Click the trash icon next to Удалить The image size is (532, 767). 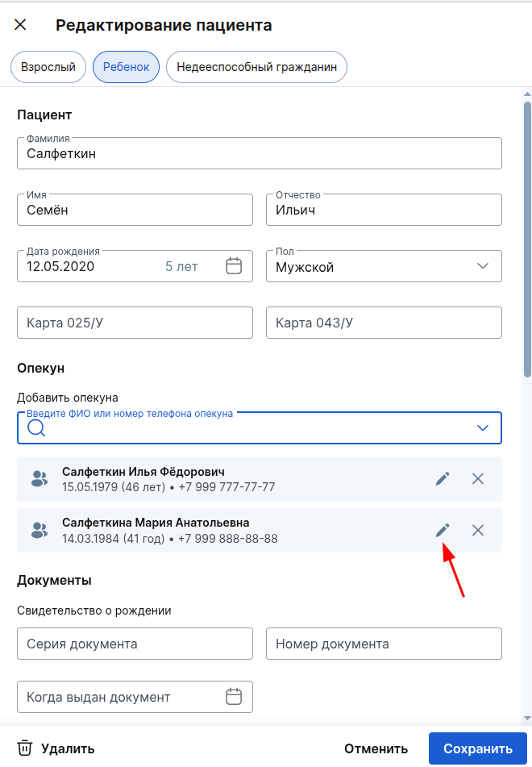(24, 748)
